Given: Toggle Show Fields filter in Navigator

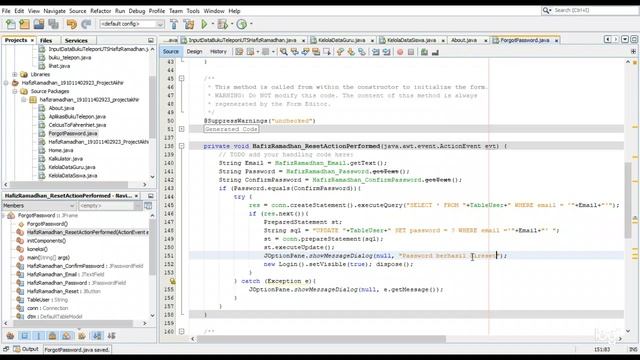Looking at the screenshot, I should (x=24, y=336).
